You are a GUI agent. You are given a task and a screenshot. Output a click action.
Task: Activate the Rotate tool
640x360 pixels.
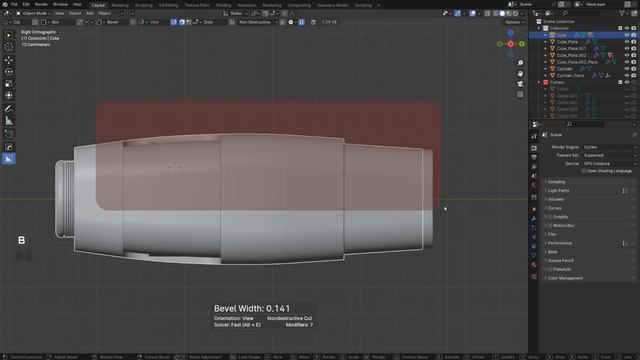click(x=9, y=72)
